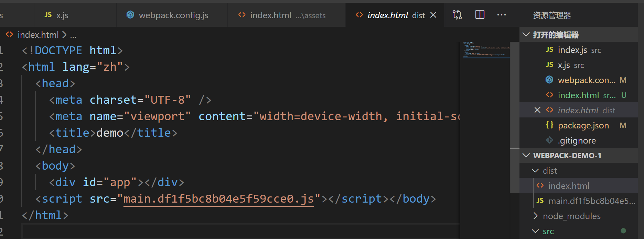Split the editor with the split icon

[480, 15]
